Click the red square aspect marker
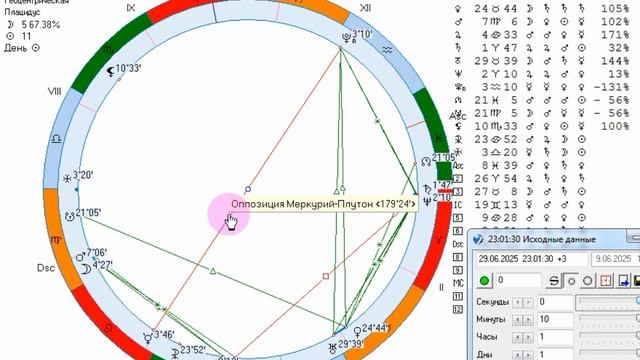This screenshot has height=360, width=640. tap(326, 276)
